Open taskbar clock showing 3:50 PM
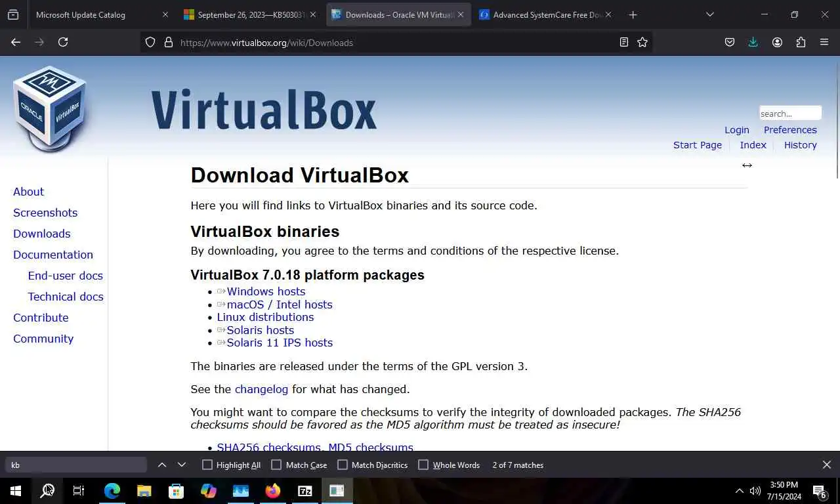The image size is (840, 504). tap(784, 491)
